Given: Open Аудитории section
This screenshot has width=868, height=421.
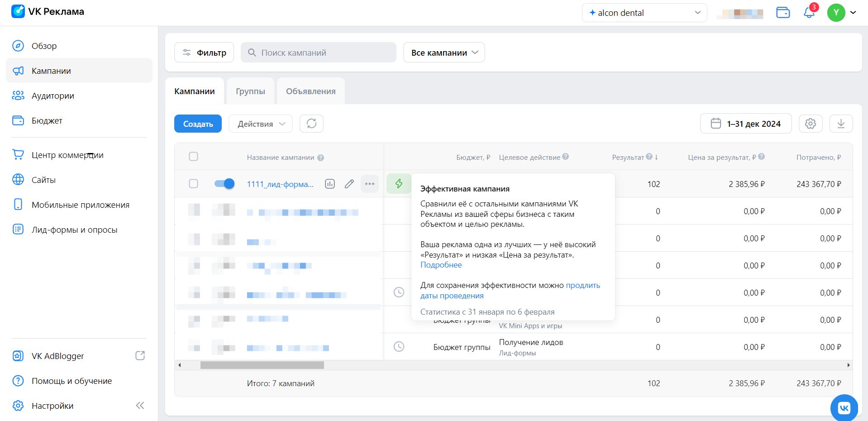Looking at the screenshot, I should point(79,96).
